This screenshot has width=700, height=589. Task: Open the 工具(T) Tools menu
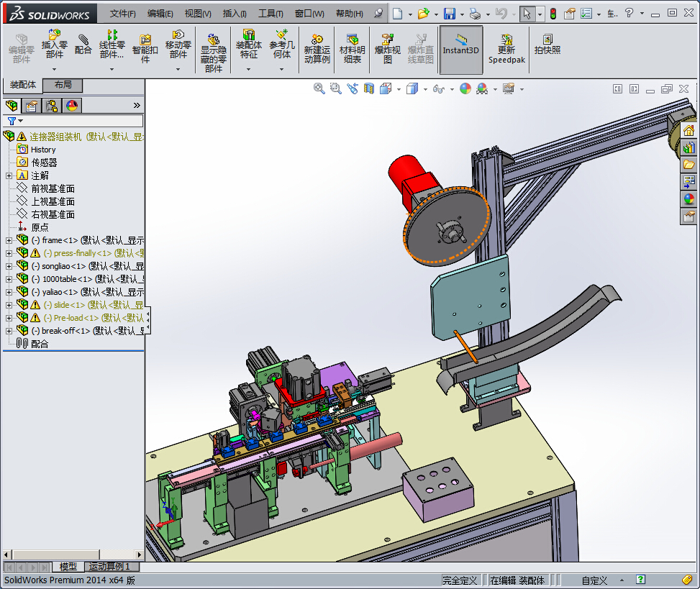[x=271, y=14]
